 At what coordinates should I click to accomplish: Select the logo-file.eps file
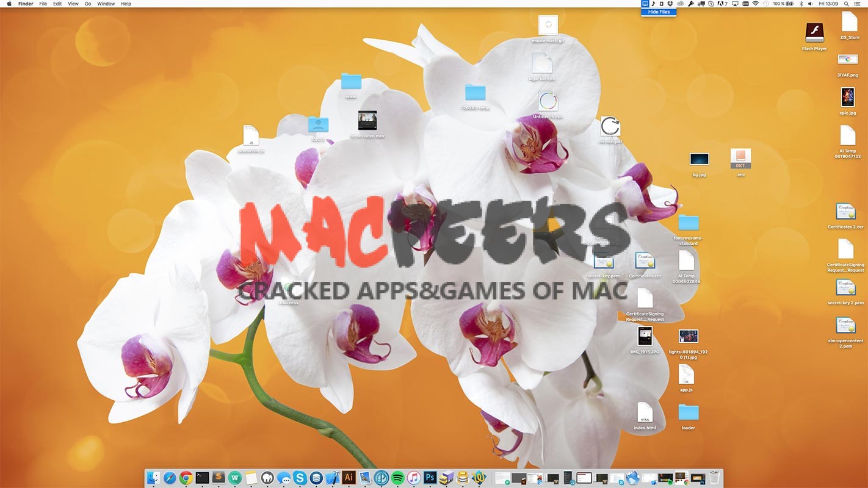tap(542, 63)
